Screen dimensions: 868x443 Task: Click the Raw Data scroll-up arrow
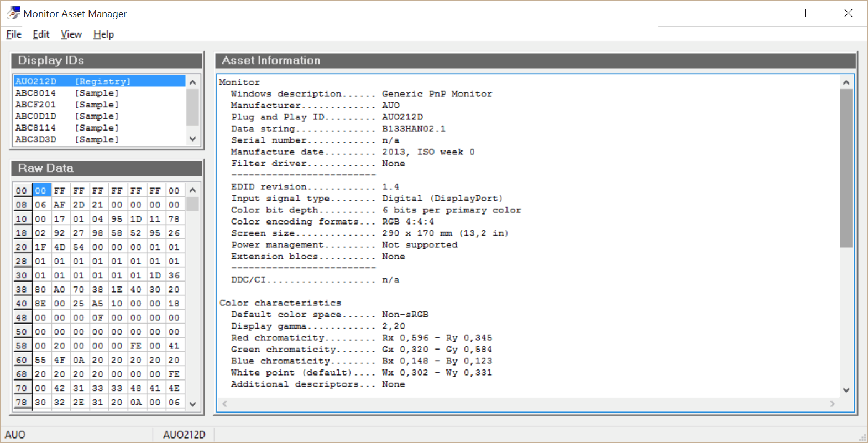point(192,190)
